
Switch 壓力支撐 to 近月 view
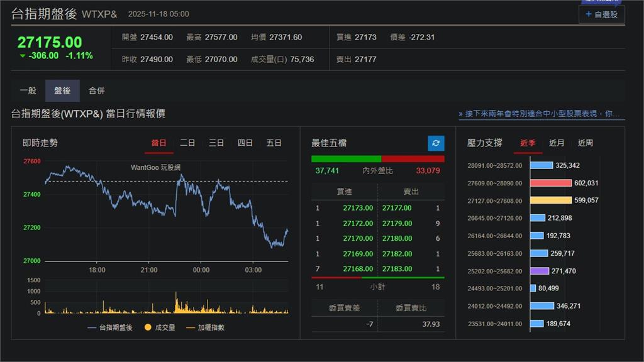point(556,143)
